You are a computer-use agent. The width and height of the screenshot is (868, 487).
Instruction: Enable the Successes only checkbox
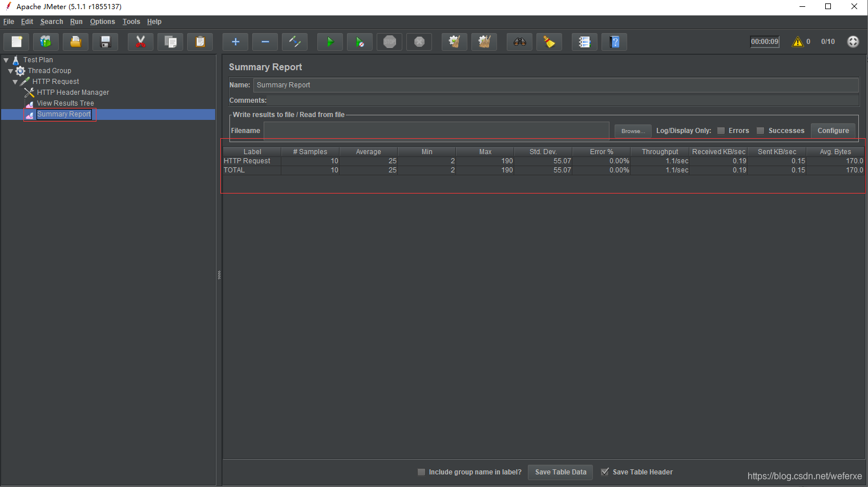click(x=760, y=131)
